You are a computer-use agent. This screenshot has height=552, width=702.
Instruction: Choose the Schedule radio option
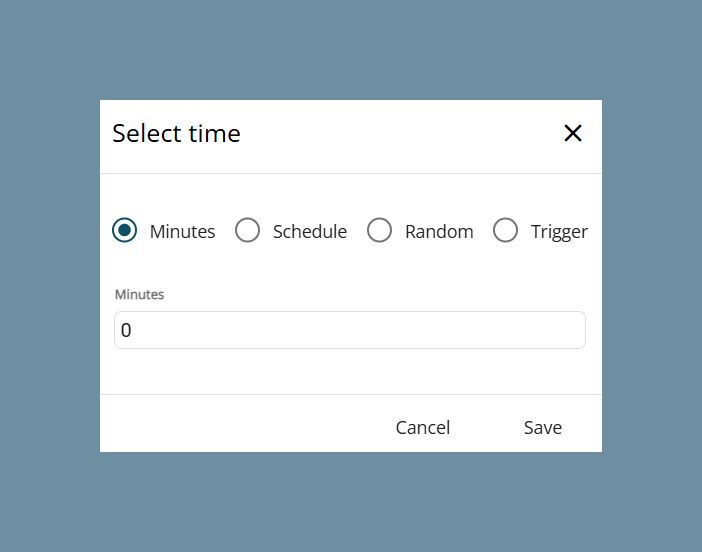pyautogui.click(x=247, y=230)
